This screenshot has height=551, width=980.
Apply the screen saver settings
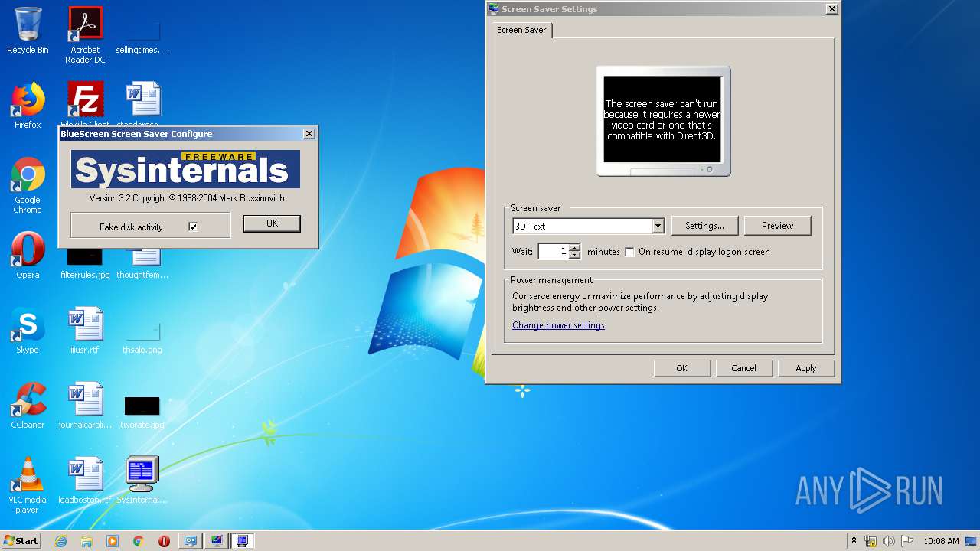tap(805, 368)
